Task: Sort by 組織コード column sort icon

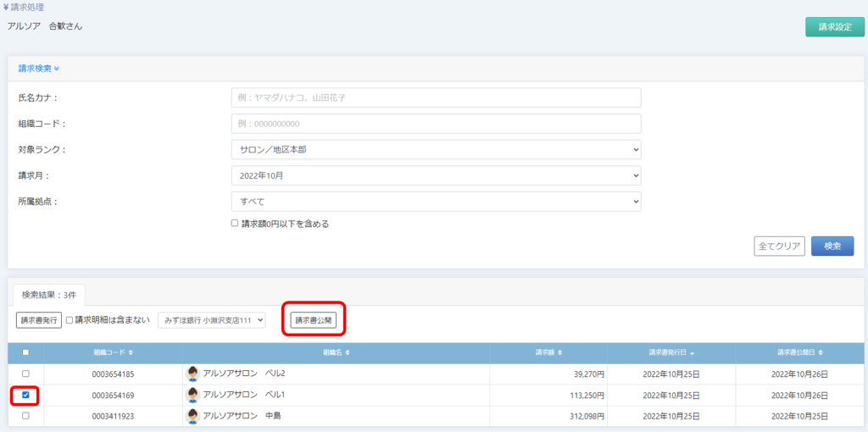Action: (131, 352)
